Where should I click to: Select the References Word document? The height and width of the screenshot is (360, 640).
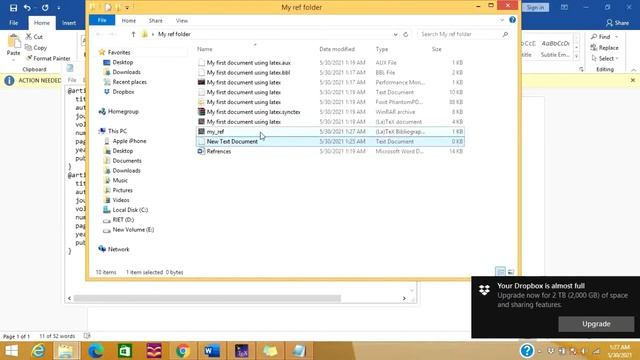(330, 151)
